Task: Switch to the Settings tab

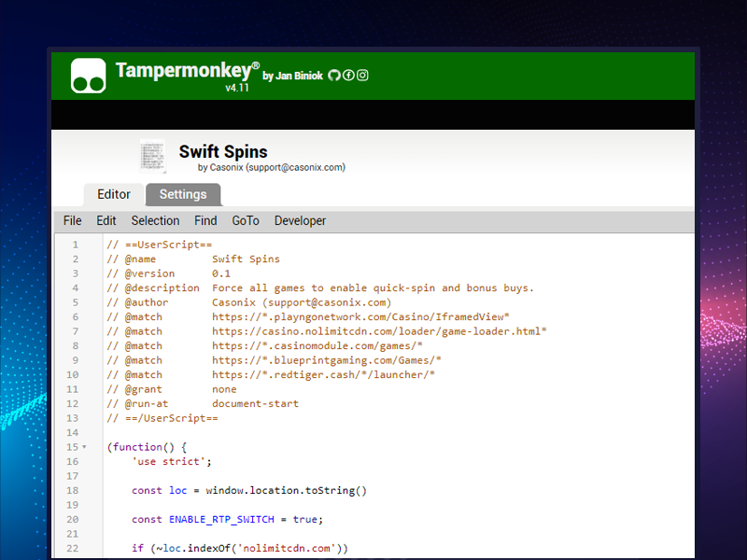Action: (x=183, y=194)
